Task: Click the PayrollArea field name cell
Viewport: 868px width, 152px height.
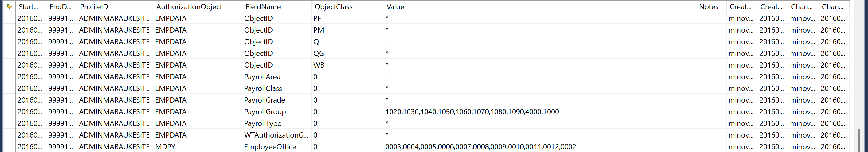Action: 262,77
